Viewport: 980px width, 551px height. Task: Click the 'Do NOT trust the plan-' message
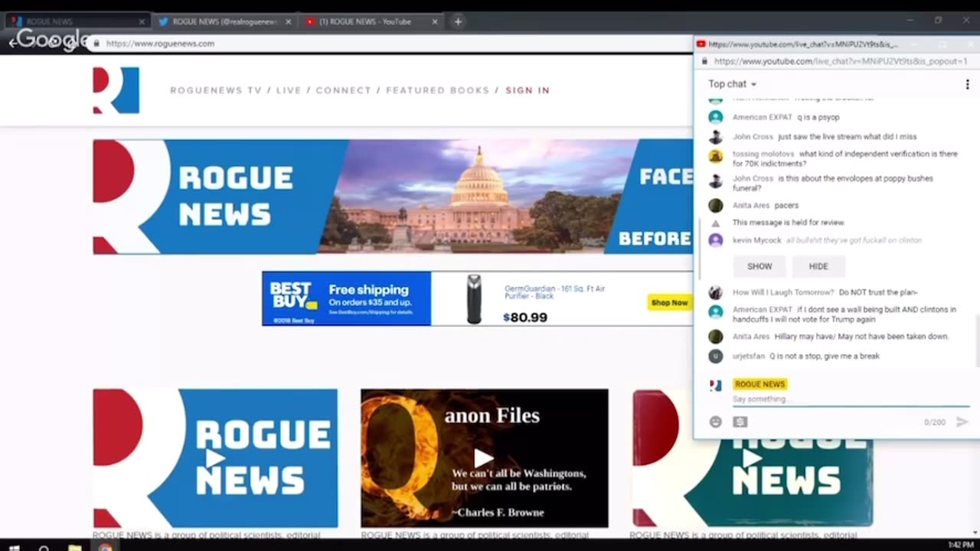pos(878,292)
